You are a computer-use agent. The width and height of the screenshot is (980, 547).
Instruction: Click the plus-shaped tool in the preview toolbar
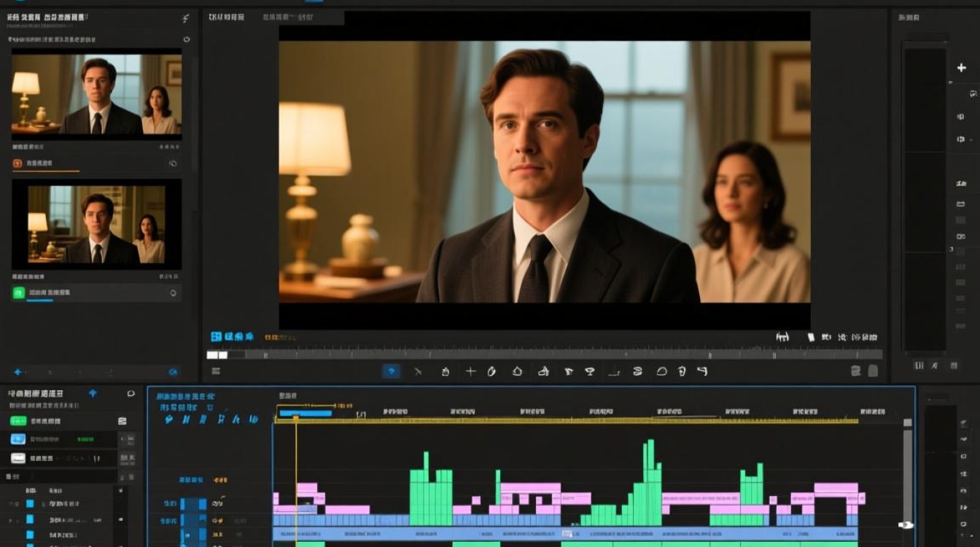[470, 371]
